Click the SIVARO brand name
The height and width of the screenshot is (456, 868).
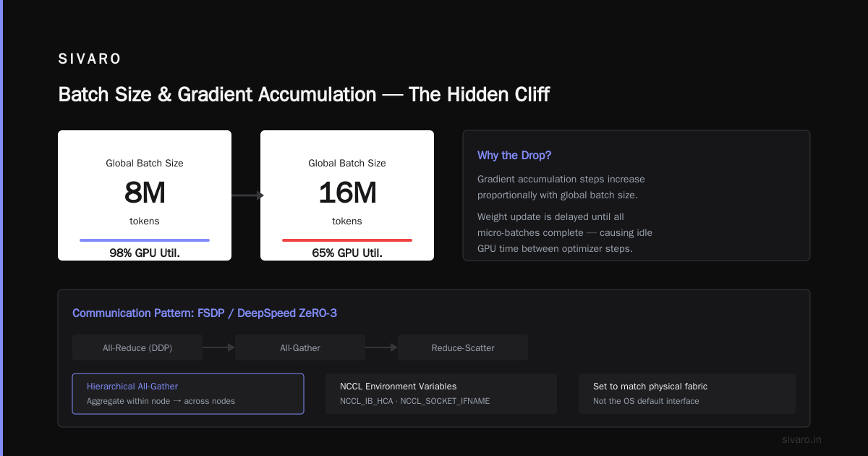pyautogui.click(x=90, y=59)
